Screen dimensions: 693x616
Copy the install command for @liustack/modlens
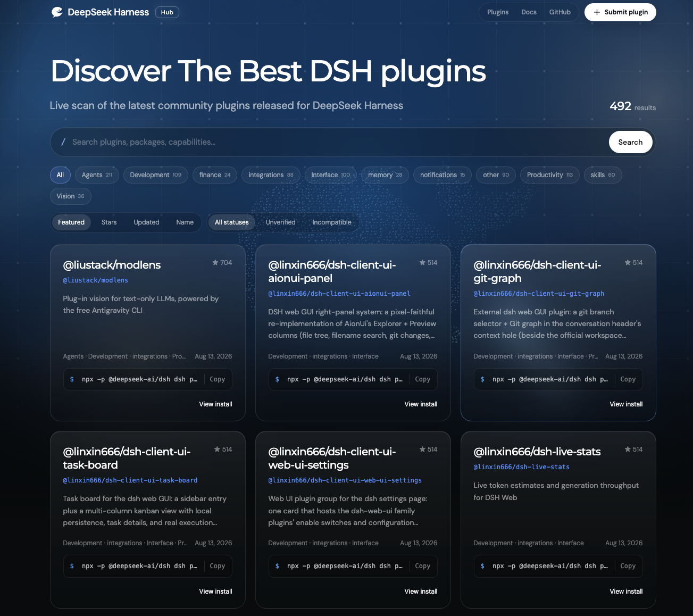[x=217, y=379]
